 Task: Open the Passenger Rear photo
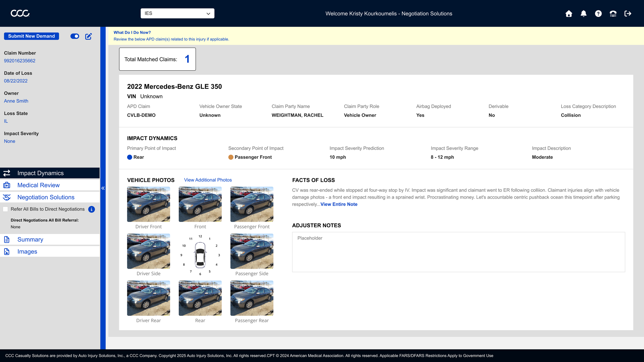252,298
